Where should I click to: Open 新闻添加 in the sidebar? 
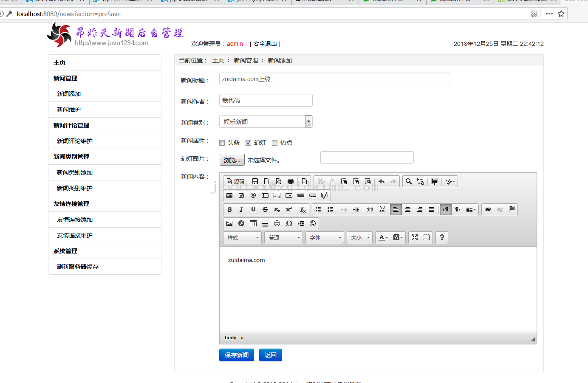(x=69, y=94)
